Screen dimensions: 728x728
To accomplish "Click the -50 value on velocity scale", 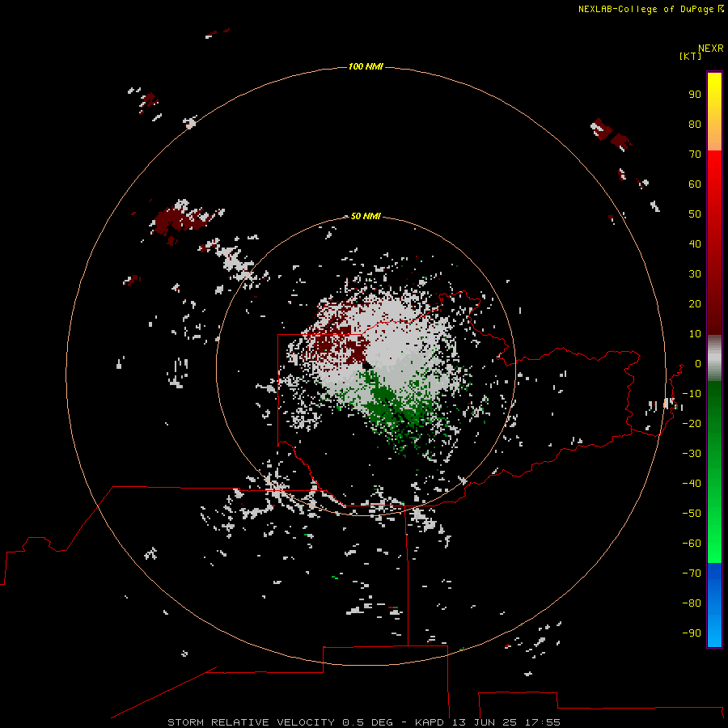I will [x=692, y=514].
